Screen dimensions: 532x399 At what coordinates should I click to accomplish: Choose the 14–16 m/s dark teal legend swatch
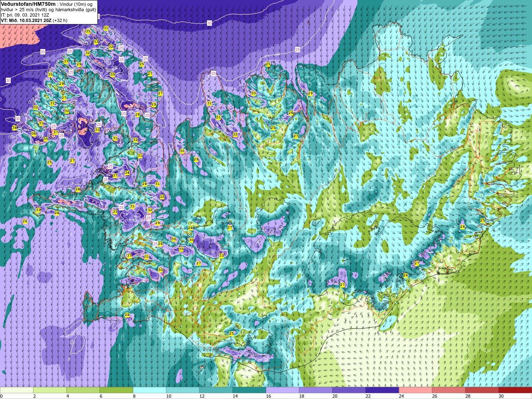pyautogui.click(x=249, y=390)
